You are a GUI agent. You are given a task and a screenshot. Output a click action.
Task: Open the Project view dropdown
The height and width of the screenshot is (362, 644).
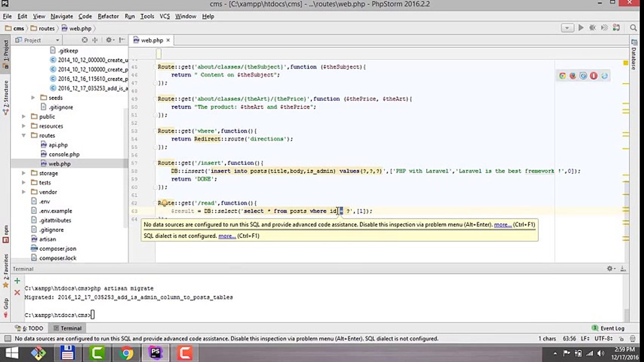(38, 40)
